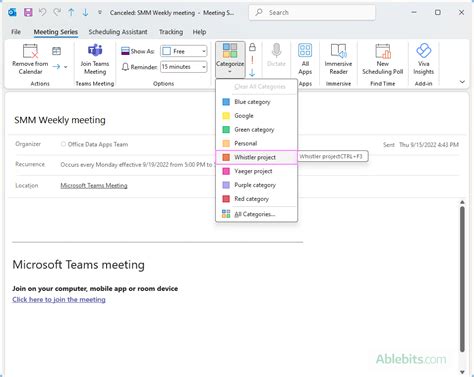Click here to join the meeting link
Image resolution: width=474 pixels, height=377 pixels.
click(59, 300)
